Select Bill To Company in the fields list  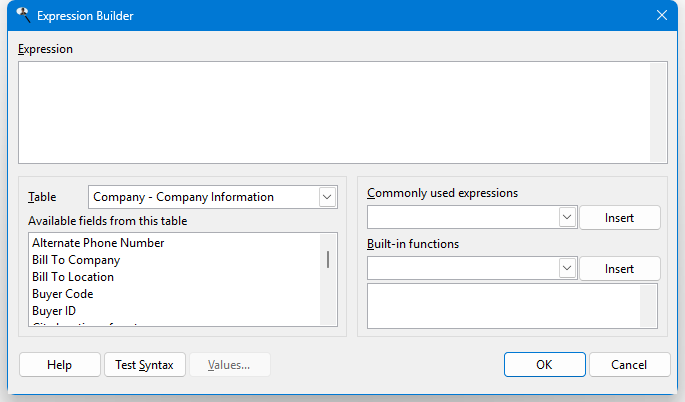[x=76, y=260]
